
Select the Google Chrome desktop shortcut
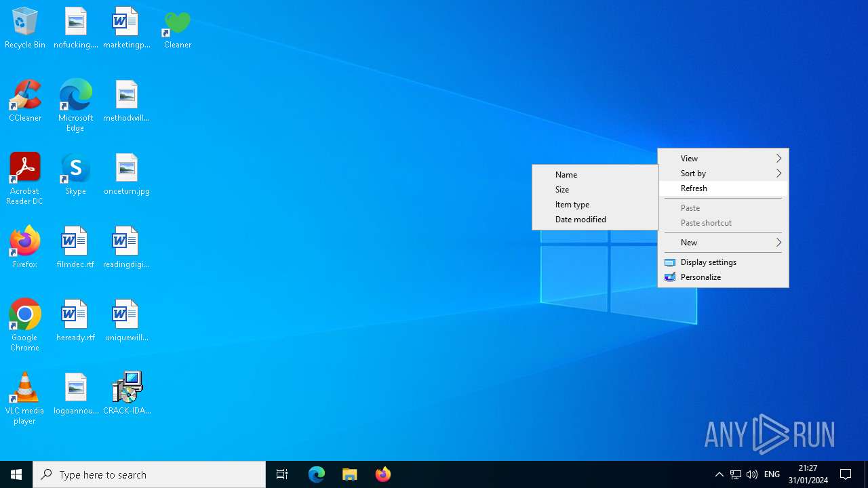pyautogui.click(x=25, y=326)
